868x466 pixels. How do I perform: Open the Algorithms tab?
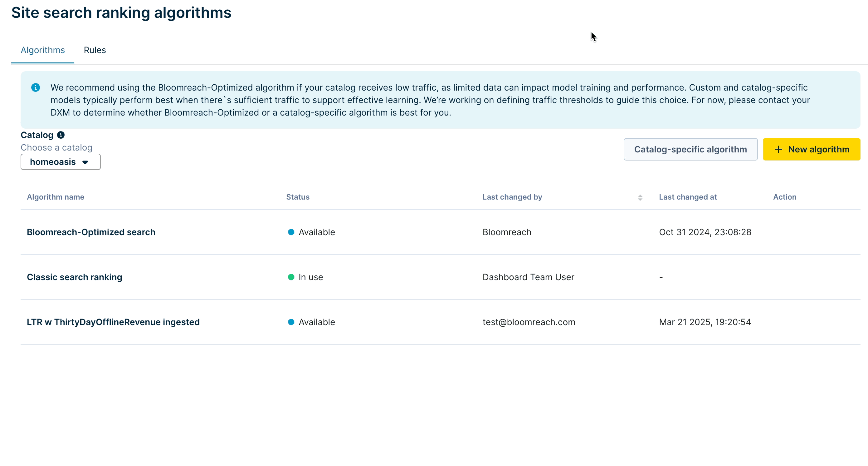42,50
